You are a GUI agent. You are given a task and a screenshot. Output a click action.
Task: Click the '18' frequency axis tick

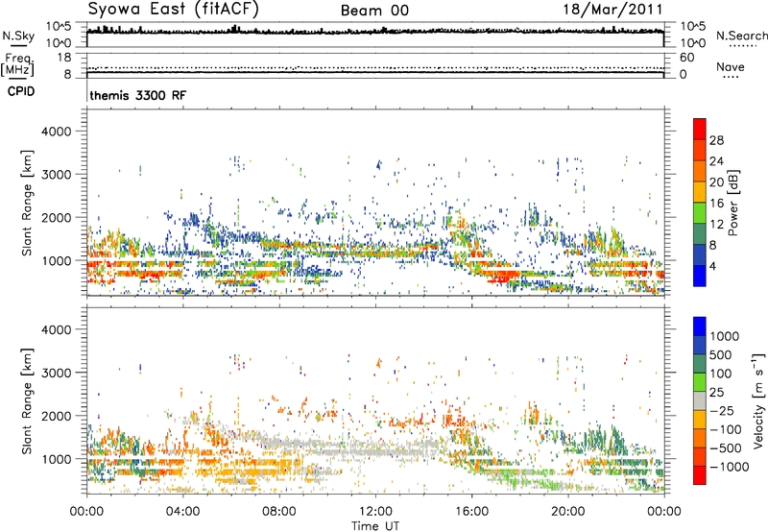coord(64,58)
